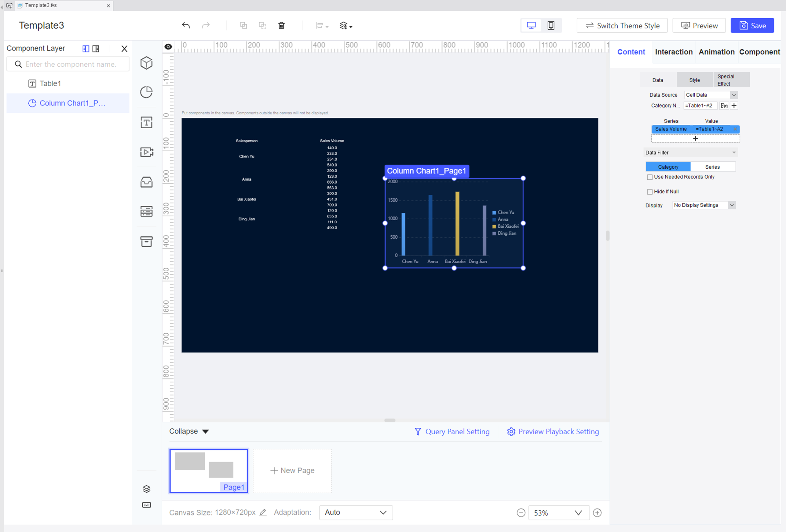Viewport: 786px width, 532px height.
Task: Open the Special Effect tab
Action: 726,79
